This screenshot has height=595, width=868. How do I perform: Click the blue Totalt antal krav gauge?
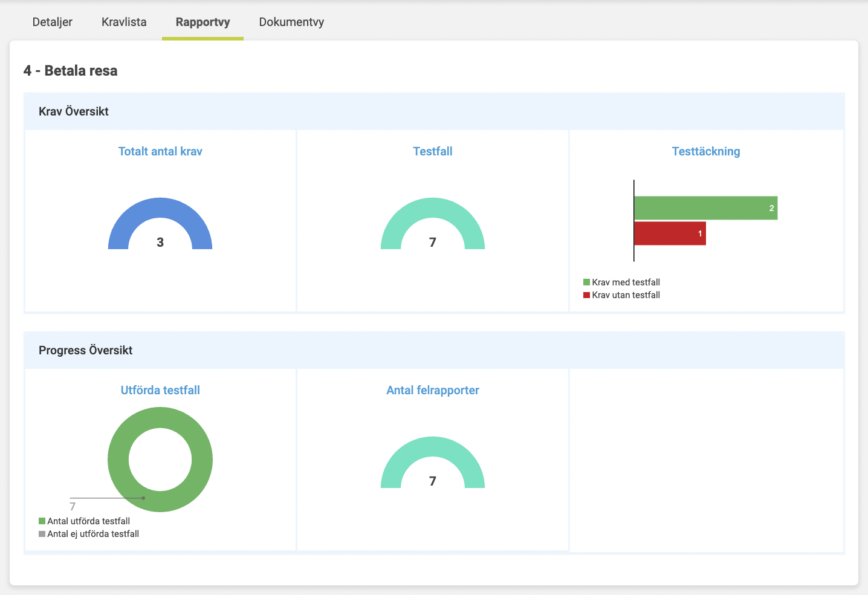[x=160, y=208]
